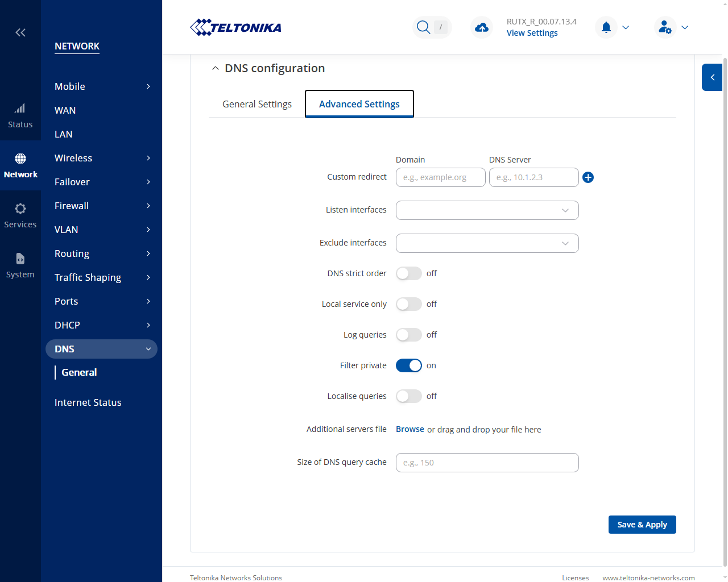Open user menu dropdown arrow
Screen dimensions: 728x582
tap(685, 27)
